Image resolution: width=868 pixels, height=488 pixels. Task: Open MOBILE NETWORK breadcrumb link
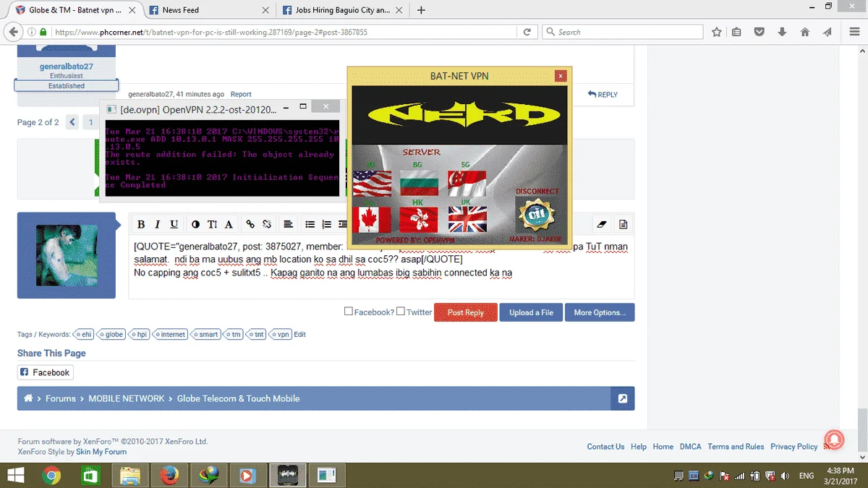(127, 398)
